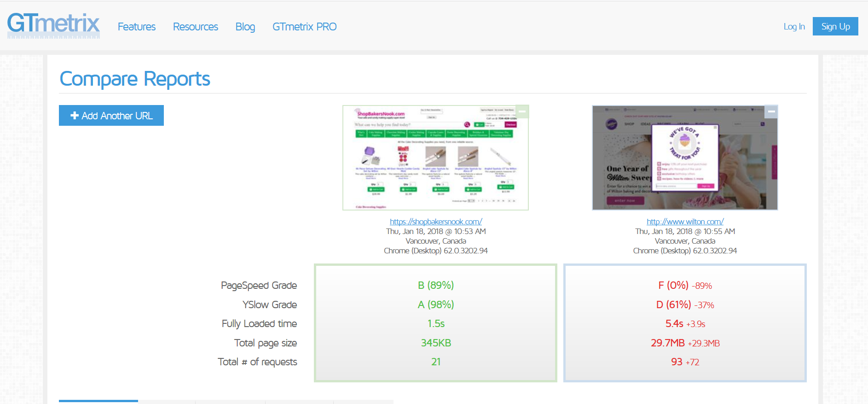Remove the shopbakersnook report with minus icon
868x404 pixels.
click(522, 111)
